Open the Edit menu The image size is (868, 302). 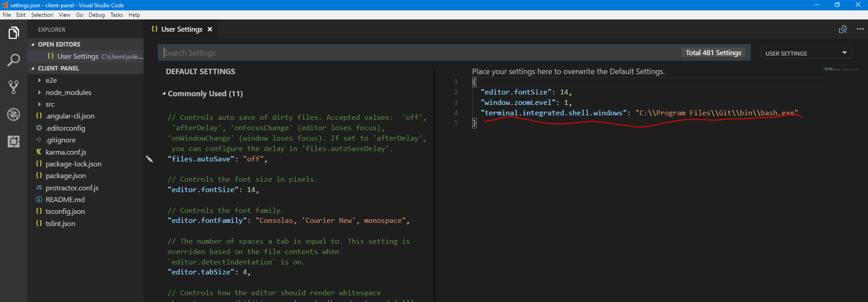[x=21, y=15]
